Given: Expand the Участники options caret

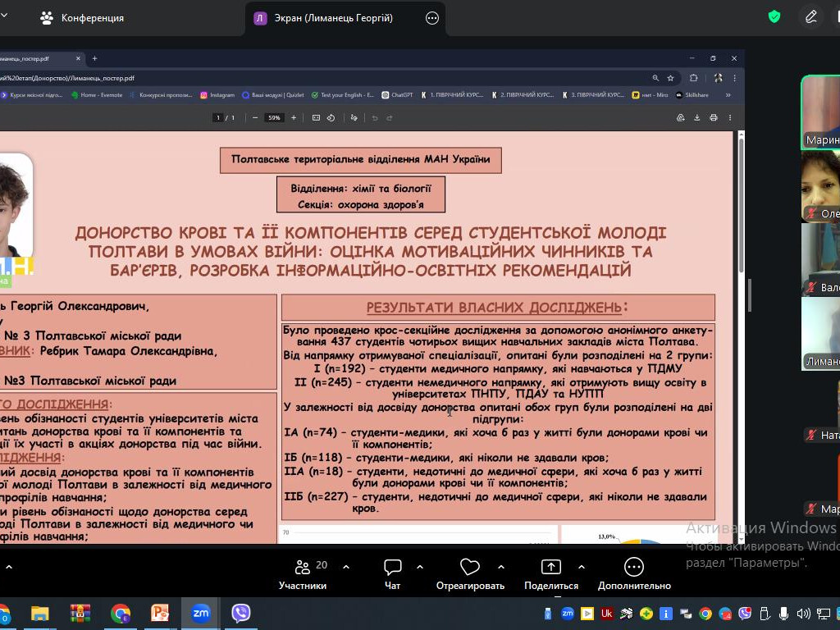Looking at the screenshot, I should pyautogui.click(x=346, y=567).
